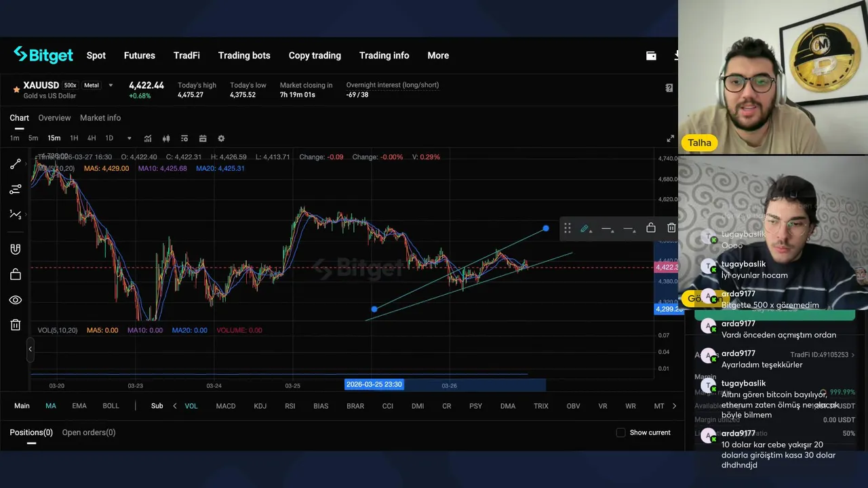Switch to the Overview tab
The height and width of the screenshot is (488, 868).
click(x=54, y=118)
